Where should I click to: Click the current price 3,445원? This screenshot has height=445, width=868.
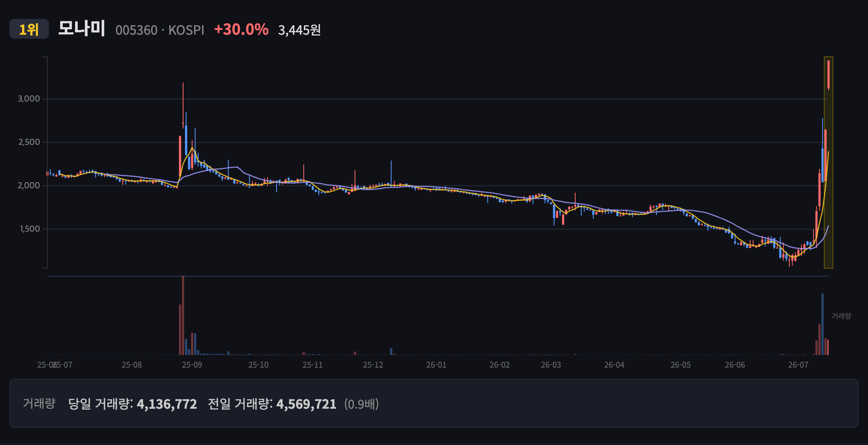(x=299, y=30)
